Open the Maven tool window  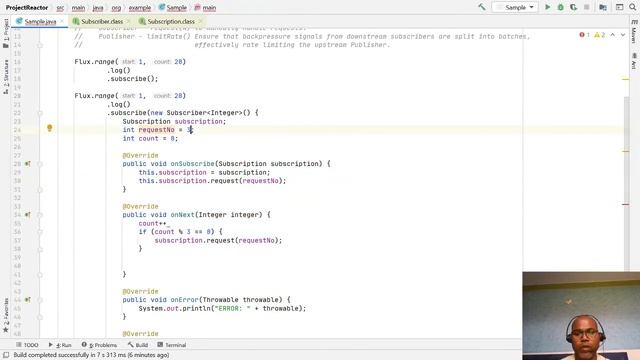pos(634,31)
